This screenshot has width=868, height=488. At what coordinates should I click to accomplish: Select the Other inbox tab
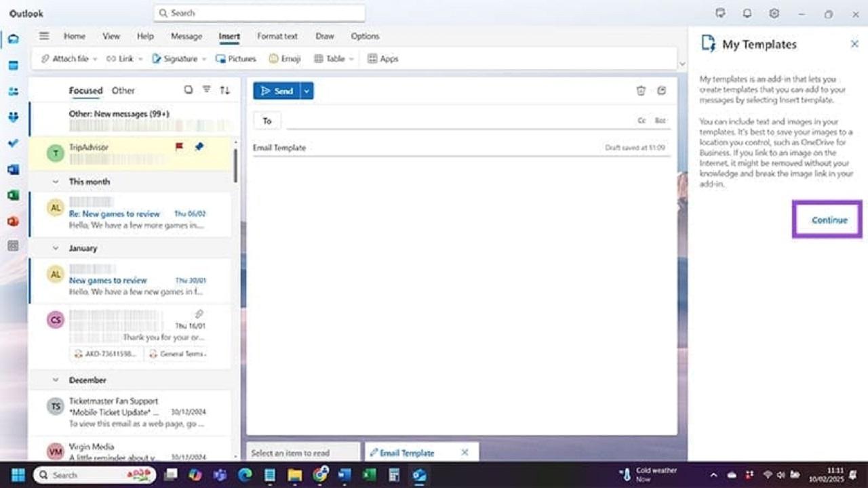(123, 91)
